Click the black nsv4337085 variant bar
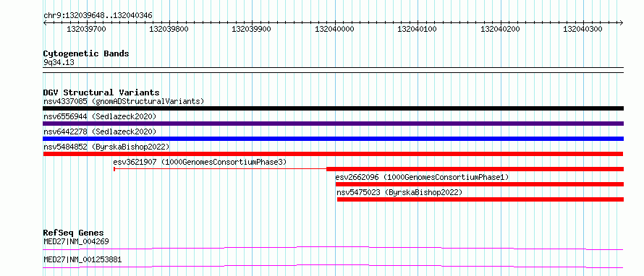Image resolution: width=644 pixels, height=276 pixels. pyautogui.click(x=333, y=108)
